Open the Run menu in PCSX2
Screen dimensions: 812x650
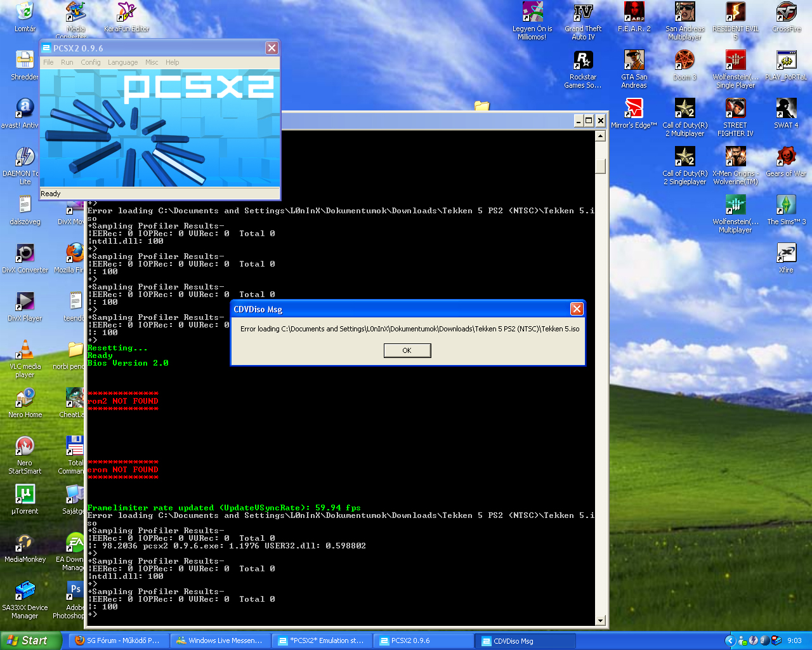point(67,62)
